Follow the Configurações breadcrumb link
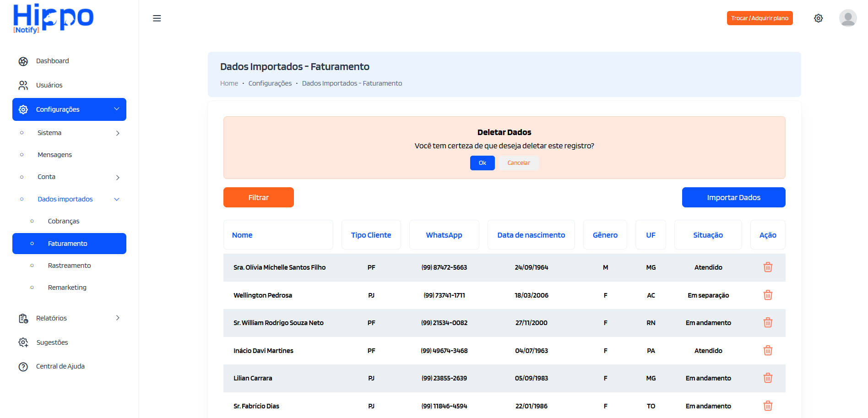 tap(270, 83)
